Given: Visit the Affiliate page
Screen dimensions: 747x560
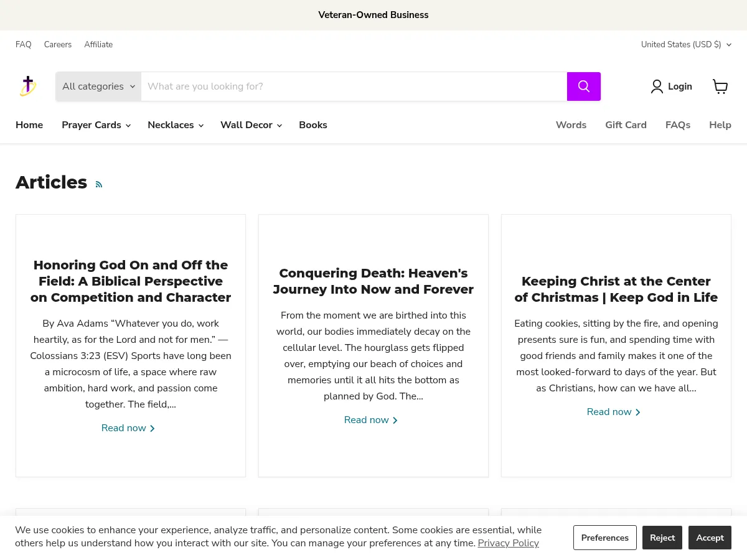Looking at the screenshot, I should (x=98, y=44).
